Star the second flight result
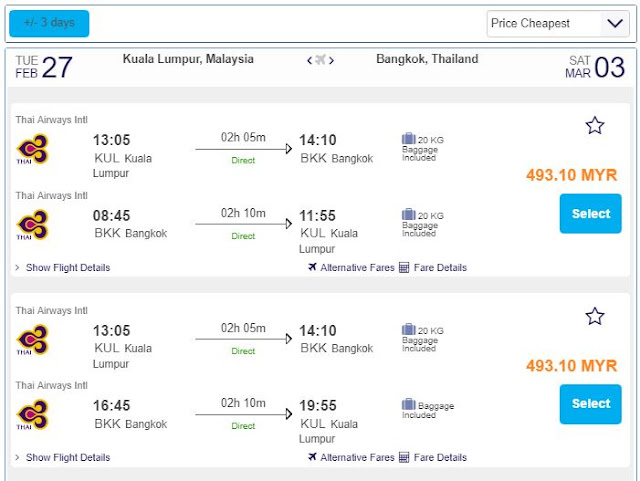The width and height of the screenshot is (640, 481). [595, 316]
